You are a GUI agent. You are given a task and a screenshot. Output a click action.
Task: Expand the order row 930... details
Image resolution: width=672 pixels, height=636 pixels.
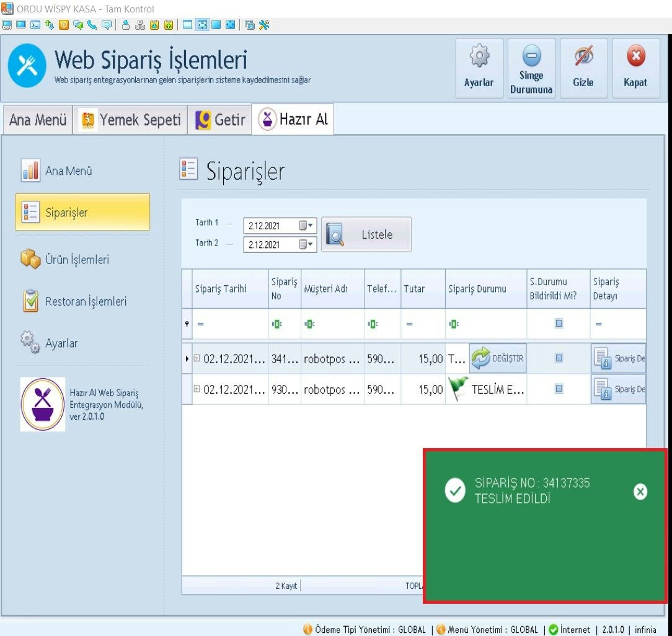click(x=197, y=389)
